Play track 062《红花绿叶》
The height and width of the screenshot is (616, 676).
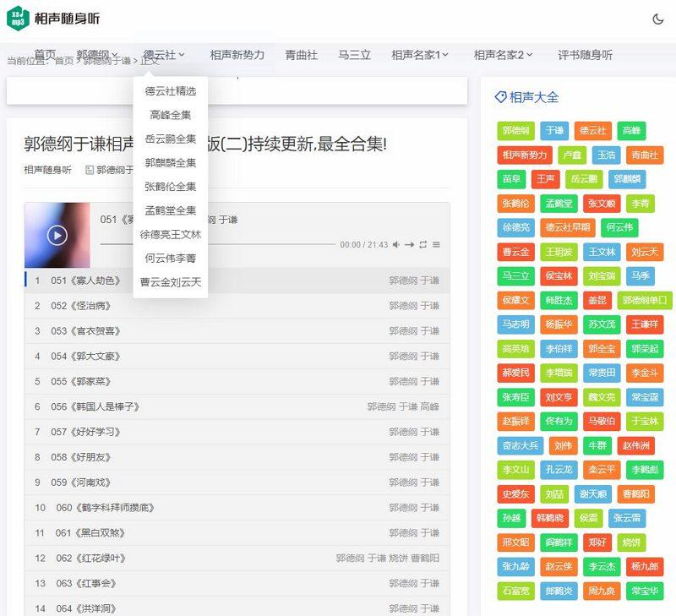pyautogui.click(x=237, y=559)
